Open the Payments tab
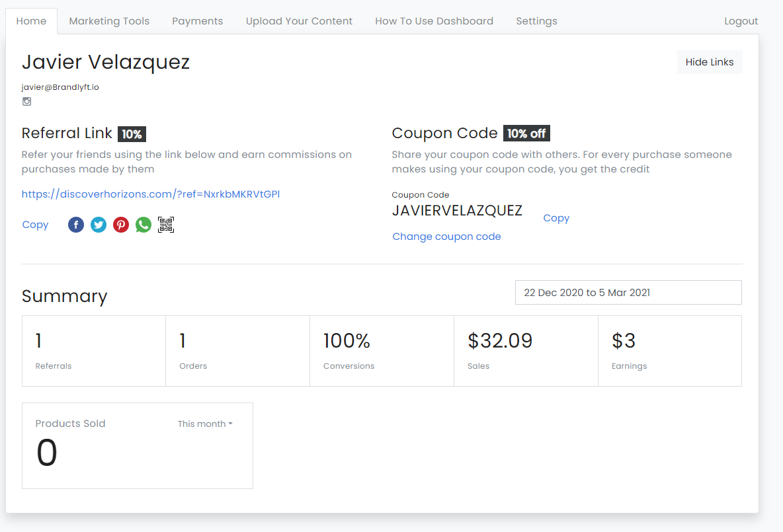The width and height of the screenshot is (783, 532). pos(197,21)
